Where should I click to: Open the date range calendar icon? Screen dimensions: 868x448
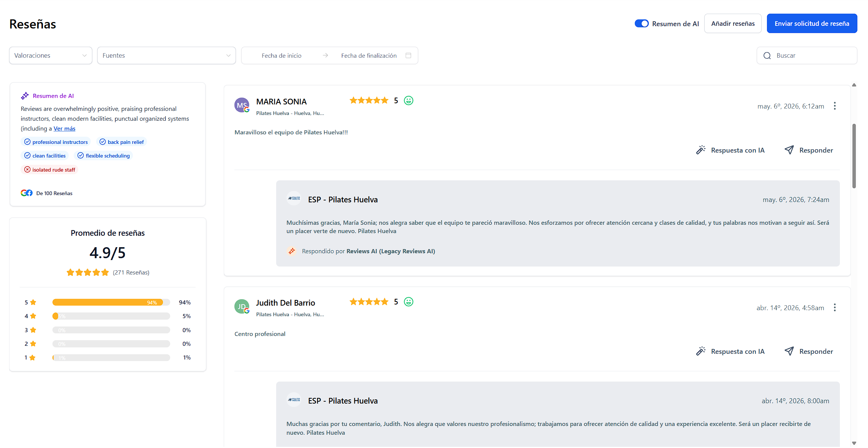click(408, 55)
